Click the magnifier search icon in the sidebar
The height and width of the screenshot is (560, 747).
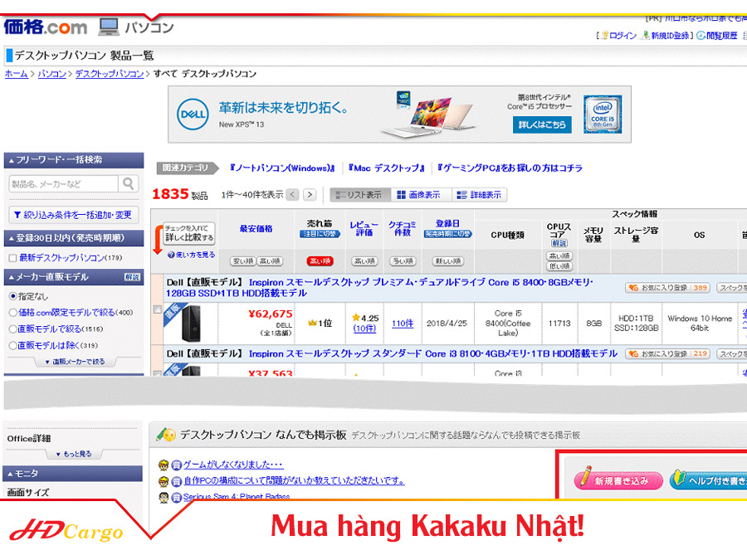point(128,183)
